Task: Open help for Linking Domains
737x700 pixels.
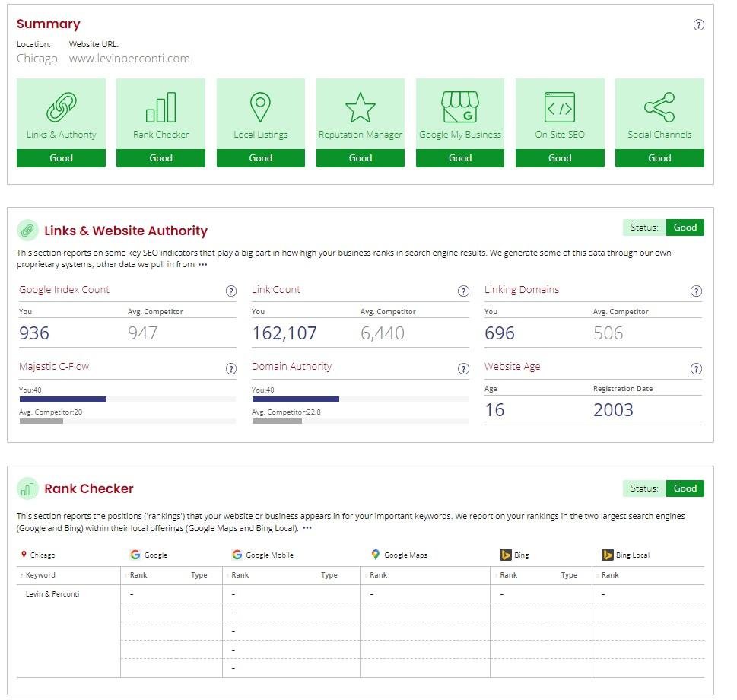Action: pyautogui.click(x=696, y=291)
